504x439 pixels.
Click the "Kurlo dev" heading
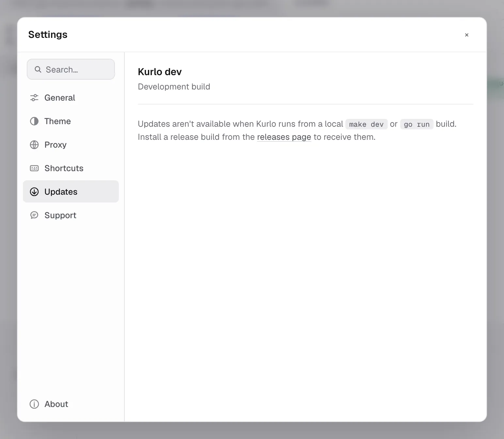(160, 72)
